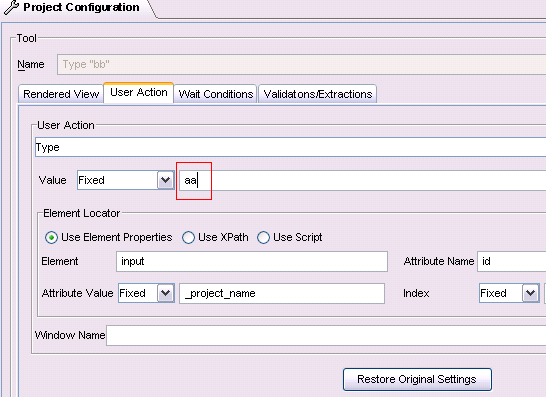Image resolution: width=546 pixels, height=397 pixels.
Task: Click the Project Configuration wrench icon
Action: click(x=11, y=7)
